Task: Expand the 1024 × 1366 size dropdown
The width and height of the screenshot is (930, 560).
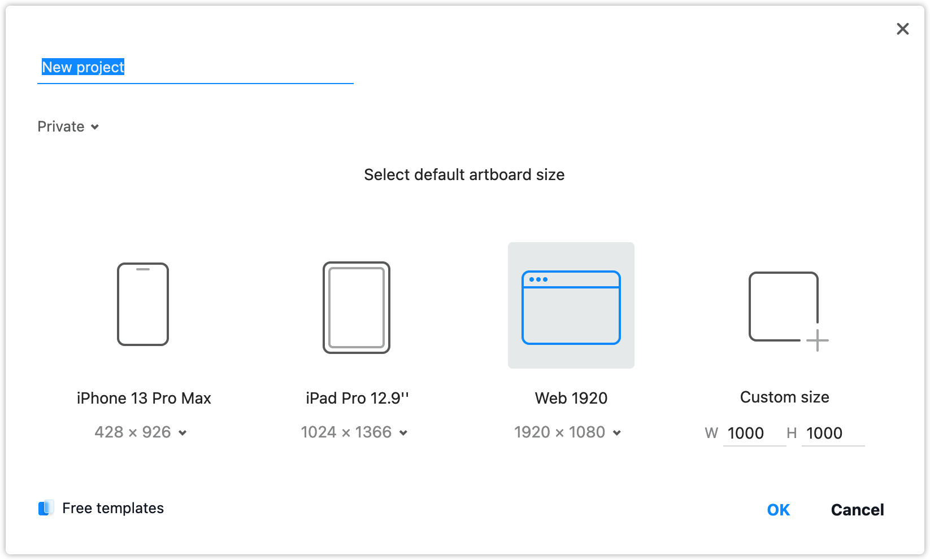Action: 354,432
